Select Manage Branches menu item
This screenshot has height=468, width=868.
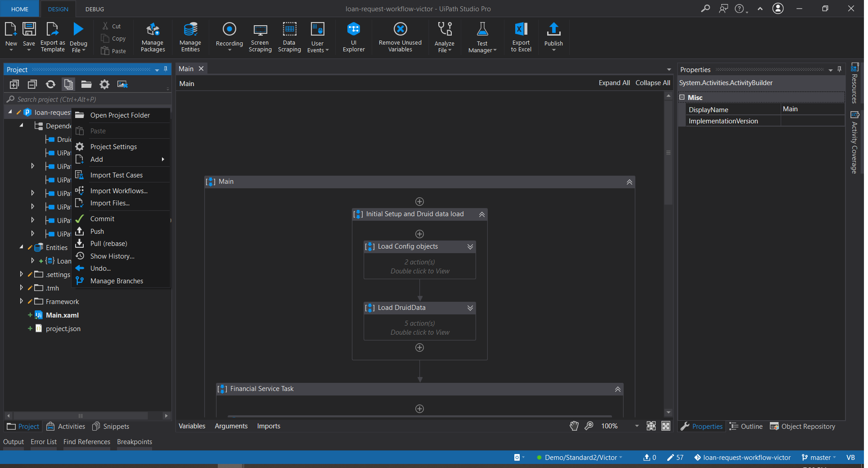click(x=121, y=281)
